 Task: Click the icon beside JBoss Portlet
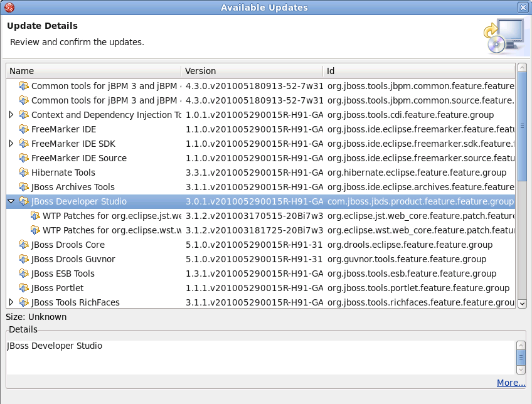(x=24, y=288)
